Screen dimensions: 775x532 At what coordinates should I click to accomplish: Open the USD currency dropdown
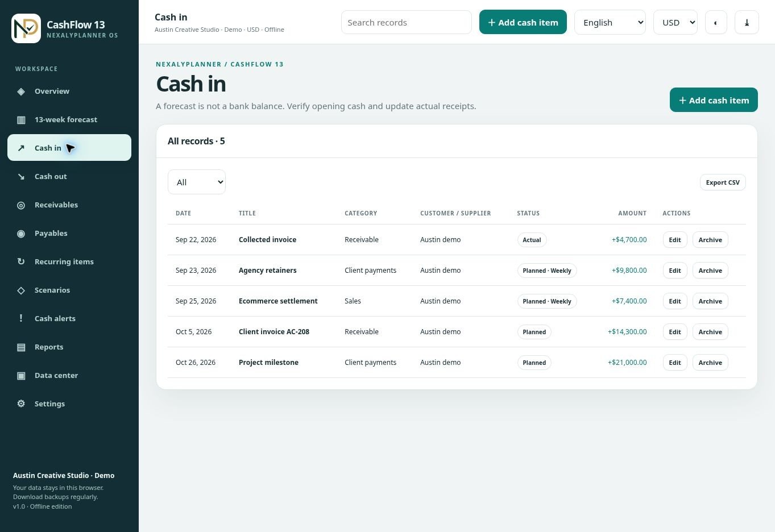pyautogui.click(x=675, y=23)
